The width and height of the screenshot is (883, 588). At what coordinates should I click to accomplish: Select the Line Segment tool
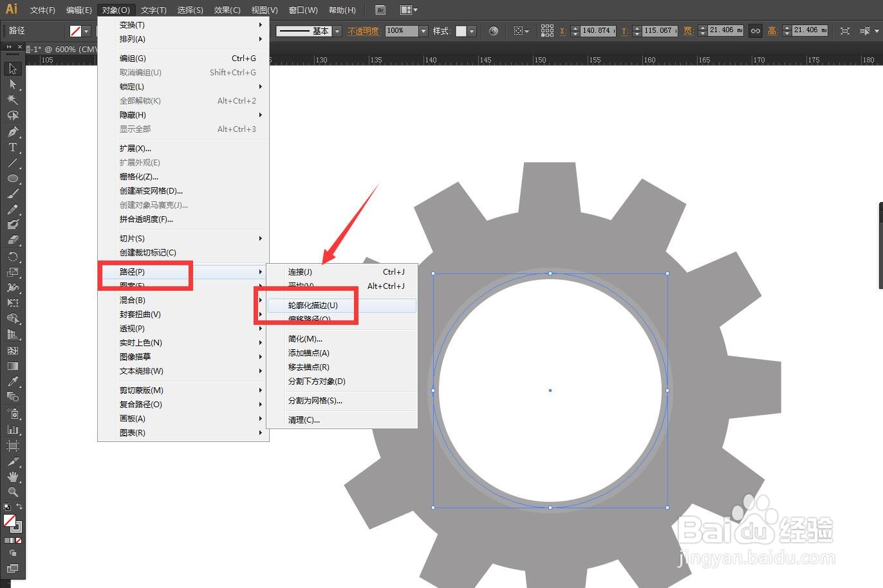12,163
